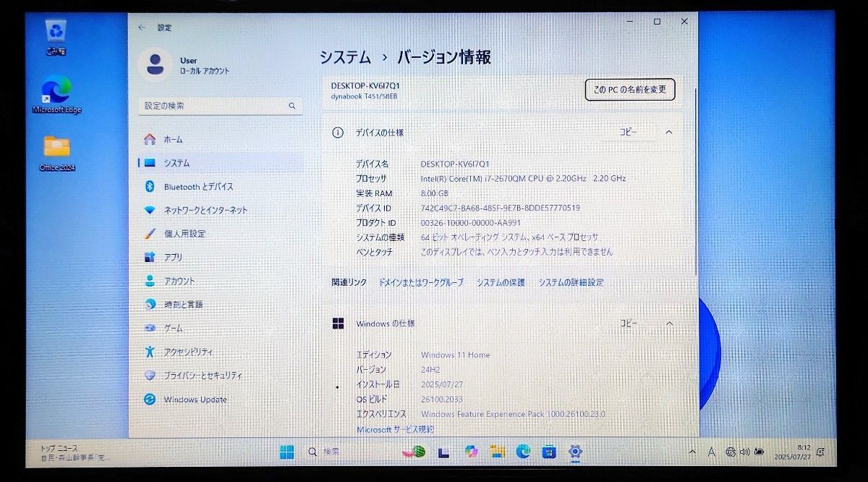Click the battery icon in system tray

click(x=758, y=452)
